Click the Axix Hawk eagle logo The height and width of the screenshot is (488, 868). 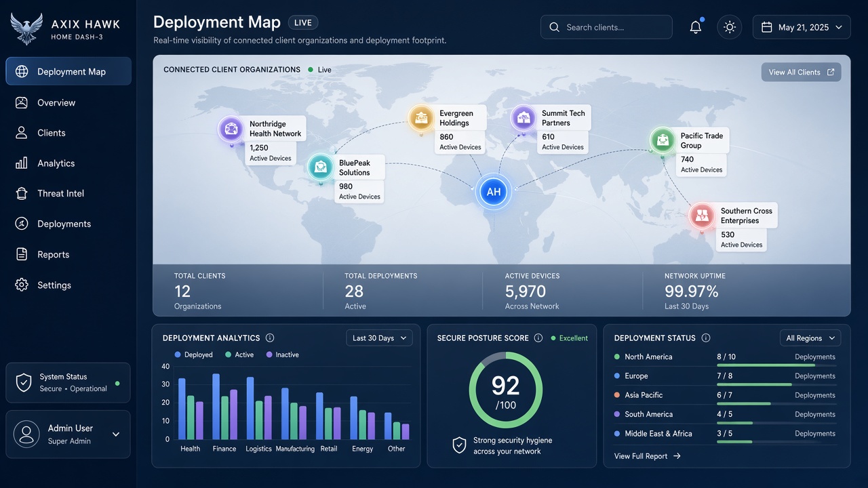coord(26,28)
